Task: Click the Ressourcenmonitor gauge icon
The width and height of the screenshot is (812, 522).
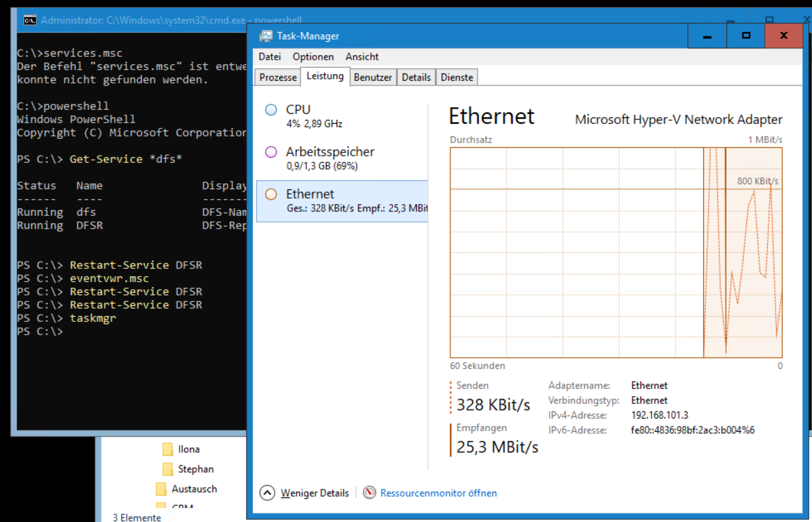Action: pos(370,493)
